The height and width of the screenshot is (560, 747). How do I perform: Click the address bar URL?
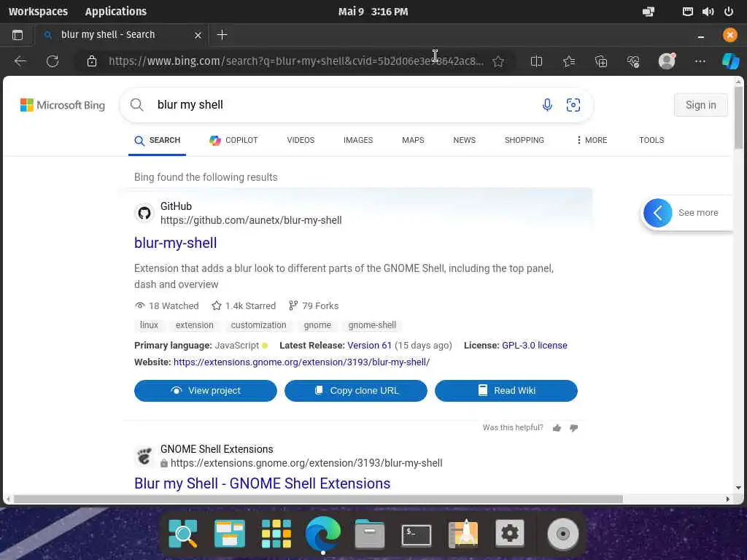pyautogui.click(x=295, y=61)
